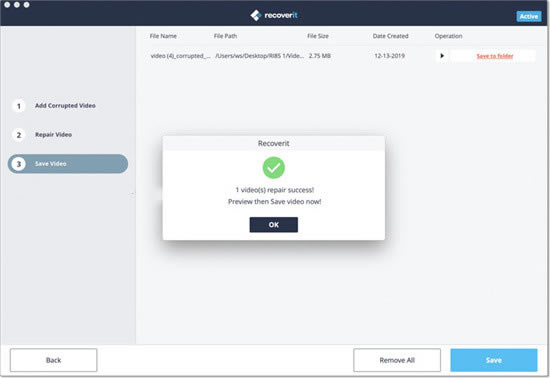The height and width of the screenshot is (378, 550).
Task: Open the Add Corrupted Video step
Action: (x=65, y=106)
